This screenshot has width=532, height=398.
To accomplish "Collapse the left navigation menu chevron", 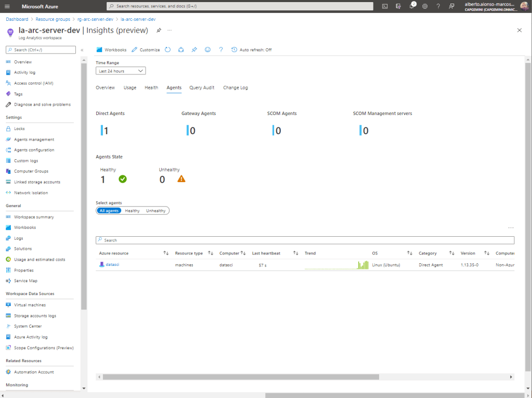I will point(82,50).
